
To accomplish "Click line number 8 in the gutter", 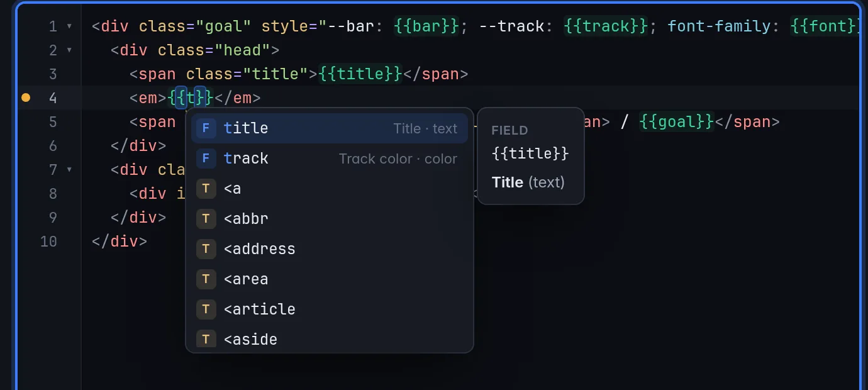I will [53, 194].
